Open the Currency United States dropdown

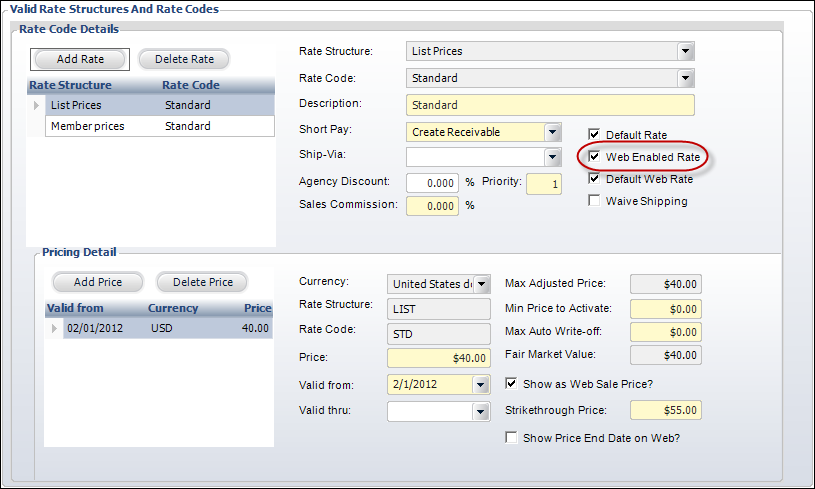(482, 284)
